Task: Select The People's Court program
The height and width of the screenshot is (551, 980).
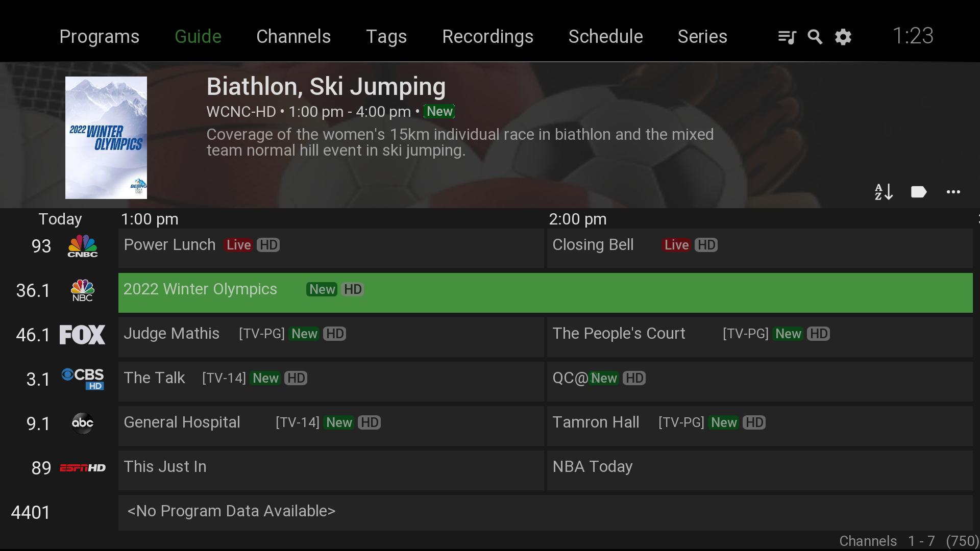Action: click(760, 337)
